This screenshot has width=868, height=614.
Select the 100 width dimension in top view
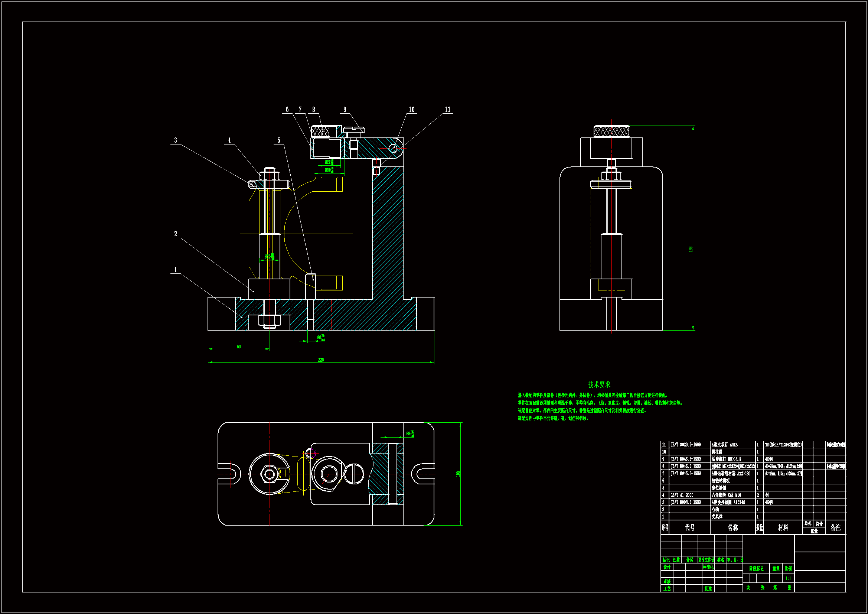click(458, 474)
